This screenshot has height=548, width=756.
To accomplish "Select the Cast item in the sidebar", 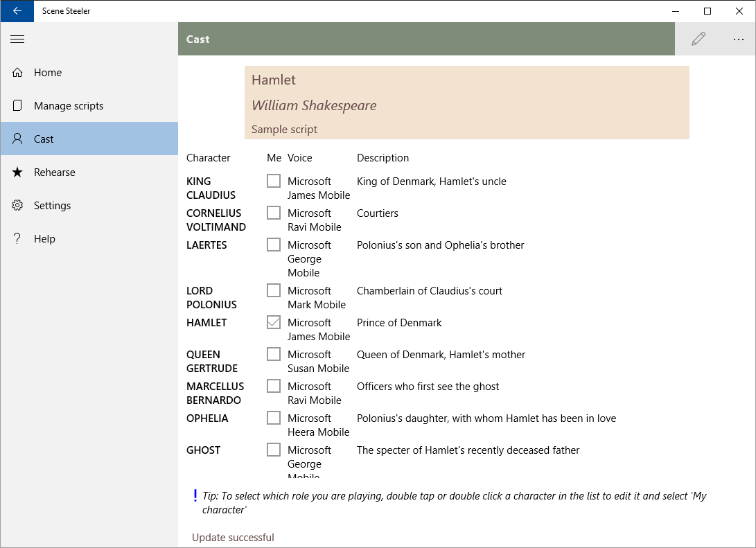I will (44, 139).
